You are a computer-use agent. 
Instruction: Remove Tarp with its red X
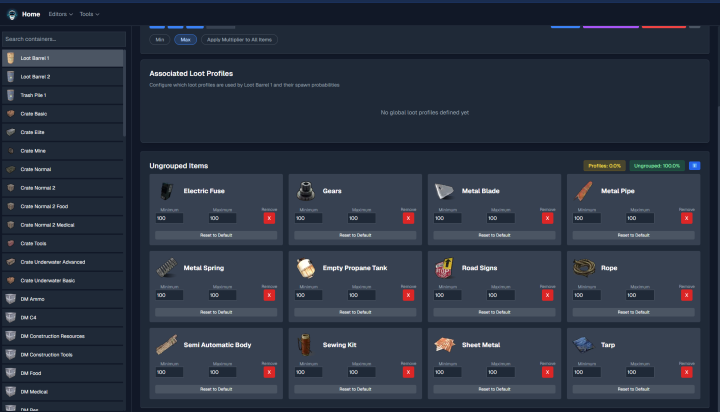tap(686, 372)
